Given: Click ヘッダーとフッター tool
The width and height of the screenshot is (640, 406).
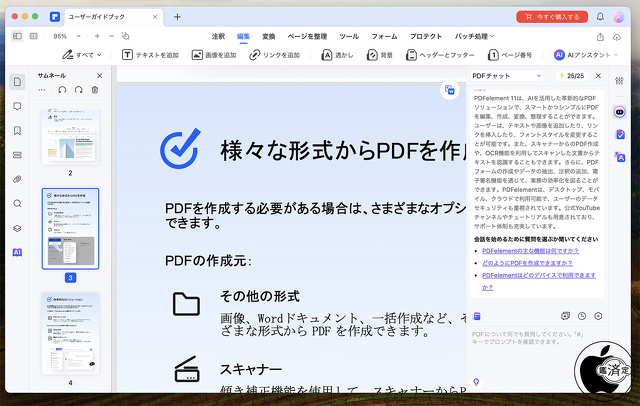Looking at the screenshot, I should (440, 55).
